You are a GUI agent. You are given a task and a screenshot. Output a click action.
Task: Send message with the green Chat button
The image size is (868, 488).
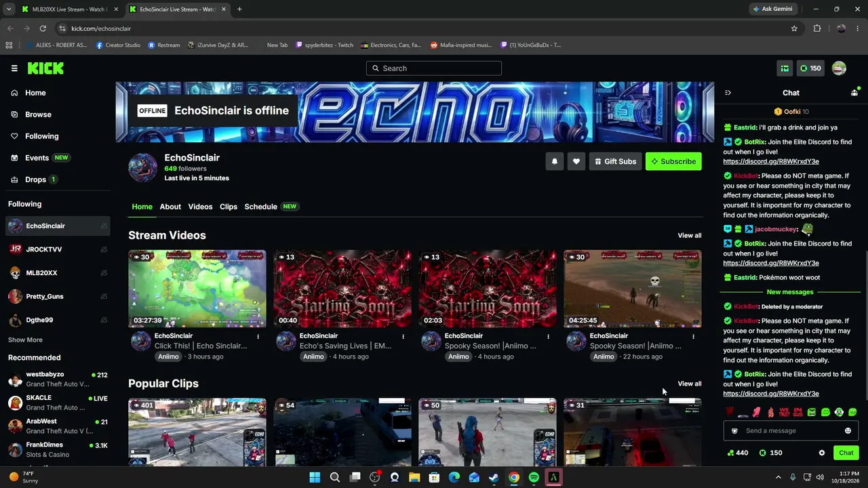(x=846, y=453)
